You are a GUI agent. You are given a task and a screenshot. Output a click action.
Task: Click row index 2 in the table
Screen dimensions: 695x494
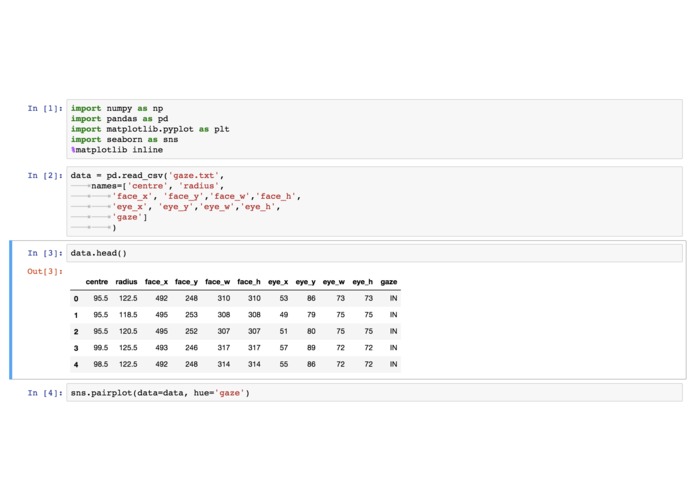[x=76, y=331]
